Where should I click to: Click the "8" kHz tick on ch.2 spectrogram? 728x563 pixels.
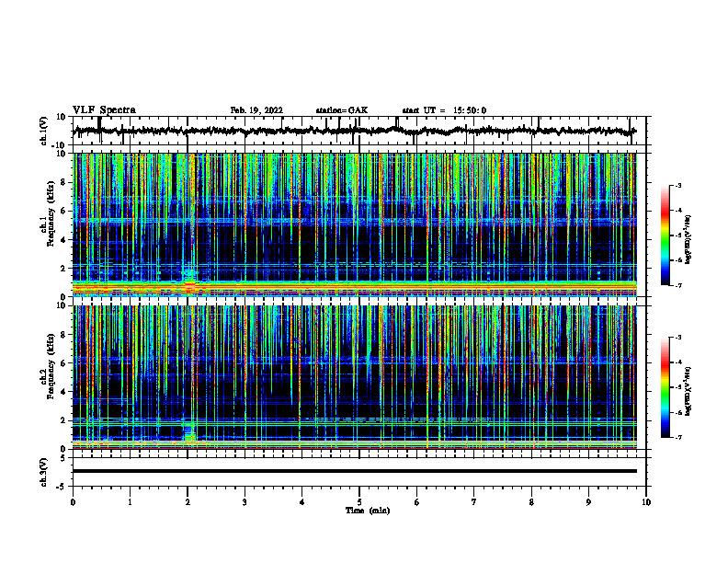pyautogui.click(x=63, y=335)
